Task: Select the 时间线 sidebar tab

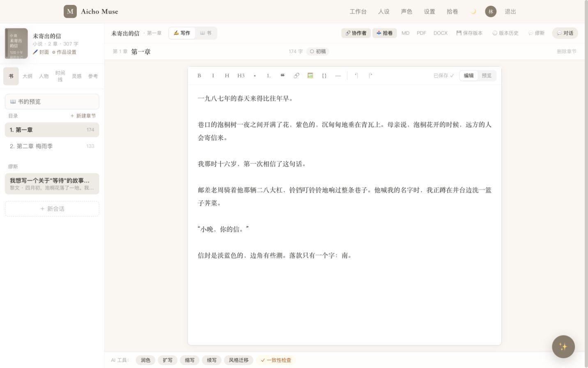Action: point(60,76)
